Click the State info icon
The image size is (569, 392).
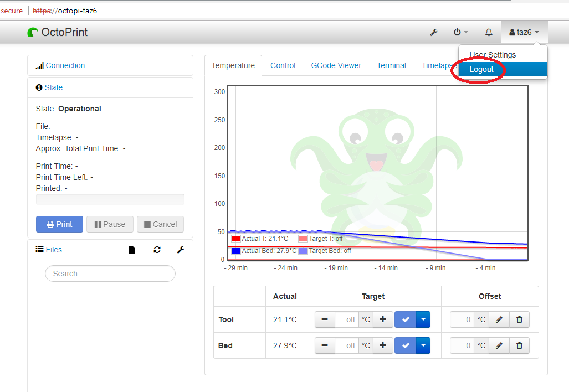point(39,87)
